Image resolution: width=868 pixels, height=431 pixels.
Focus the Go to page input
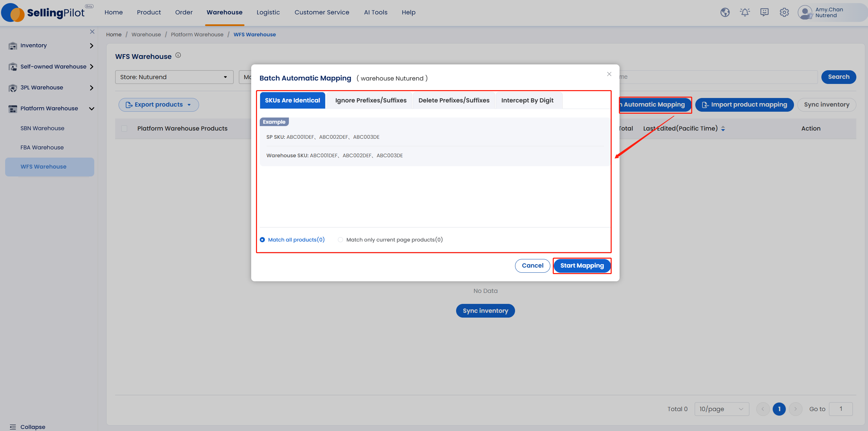coord(841,409)
